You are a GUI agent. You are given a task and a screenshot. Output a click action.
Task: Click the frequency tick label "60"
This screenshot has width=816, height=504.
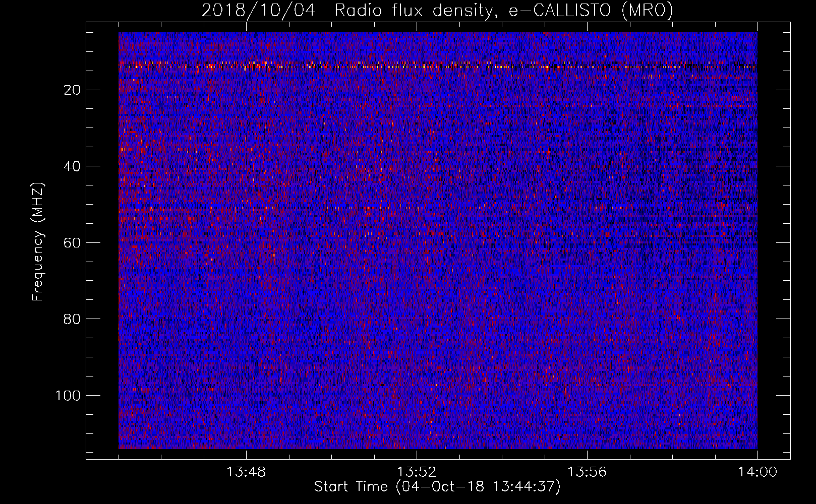tap(73, 243)
